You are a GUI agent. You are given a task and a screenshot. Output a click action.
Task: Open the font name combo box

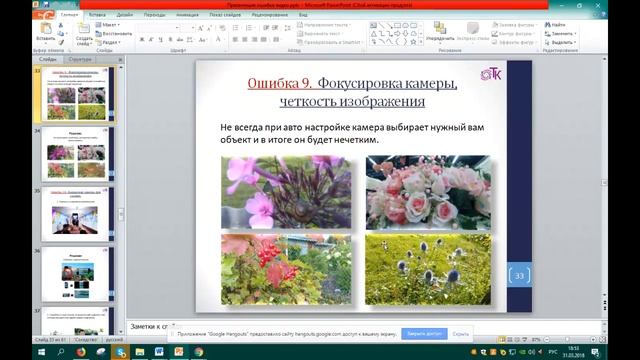(x=158, y=28)
